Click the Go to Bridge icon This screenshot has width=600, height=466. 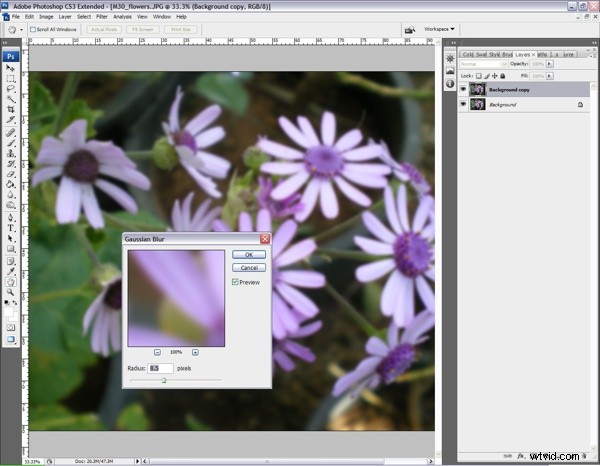tap(409, 29)
